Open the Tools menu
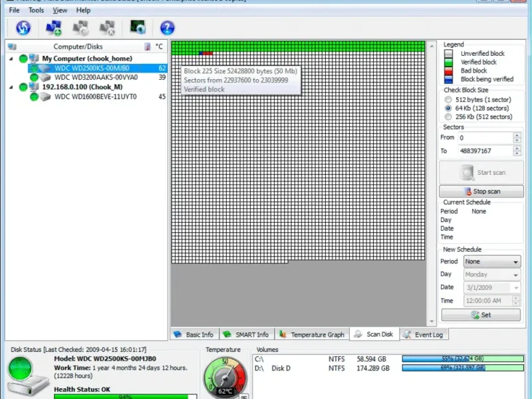Viewport: 532px width, 399px height. pyautogui.click(x=37, y=10)
